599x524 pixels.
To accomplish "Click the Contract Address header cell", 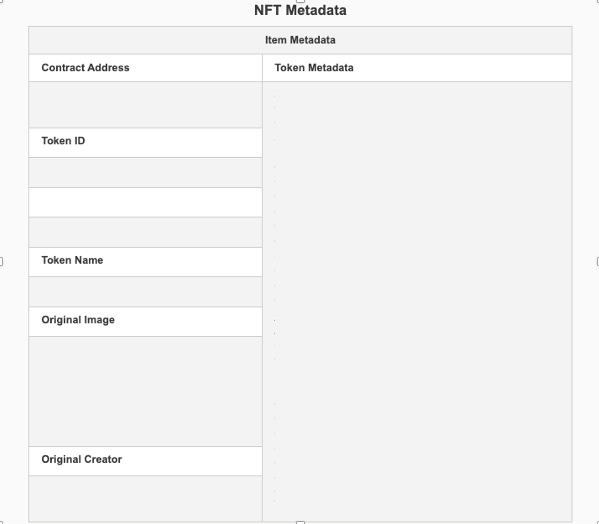I will click(146, 68).
